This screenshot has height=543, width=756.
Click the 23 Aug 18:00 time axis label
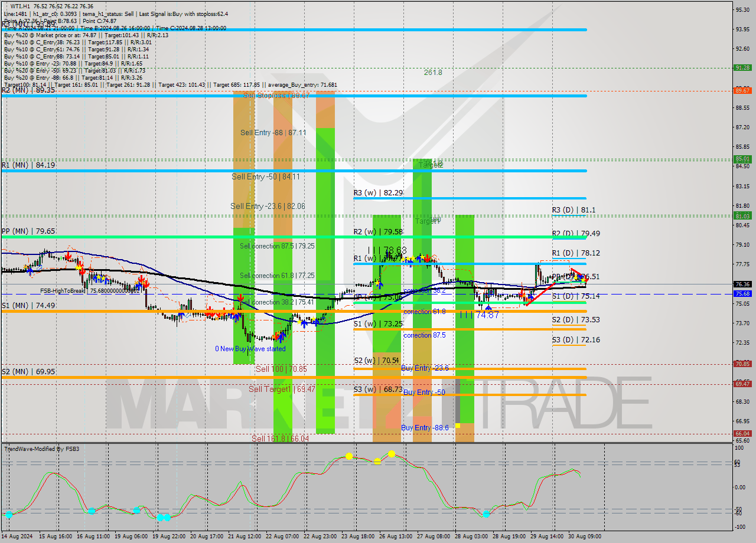357,537
